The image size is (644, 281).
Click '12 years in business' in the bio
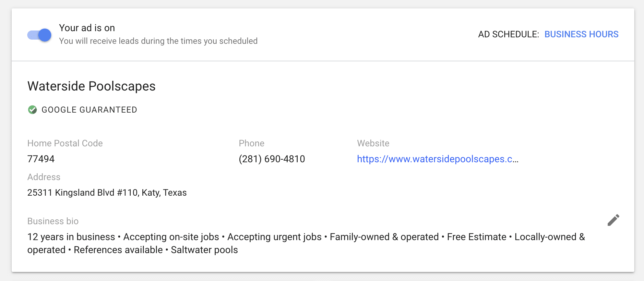[71, 237]
